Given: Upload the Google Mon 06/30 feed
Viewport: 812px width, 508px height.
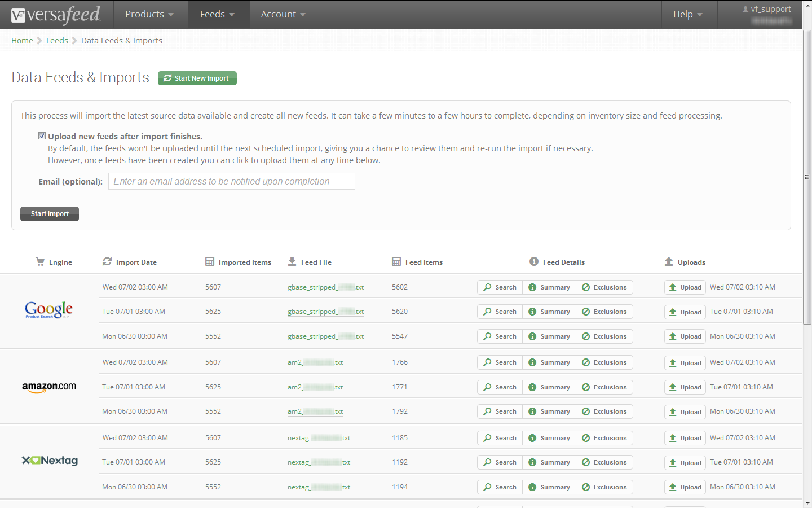Looking at the screenshot, I should [x=685, y=336].
